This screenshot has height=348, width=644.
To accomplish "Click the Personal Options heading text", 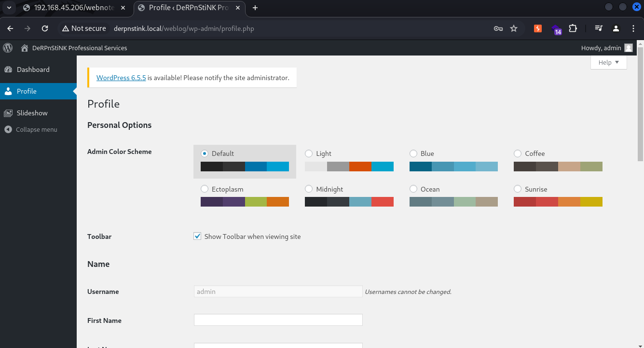I will click(x=119, y=125).
